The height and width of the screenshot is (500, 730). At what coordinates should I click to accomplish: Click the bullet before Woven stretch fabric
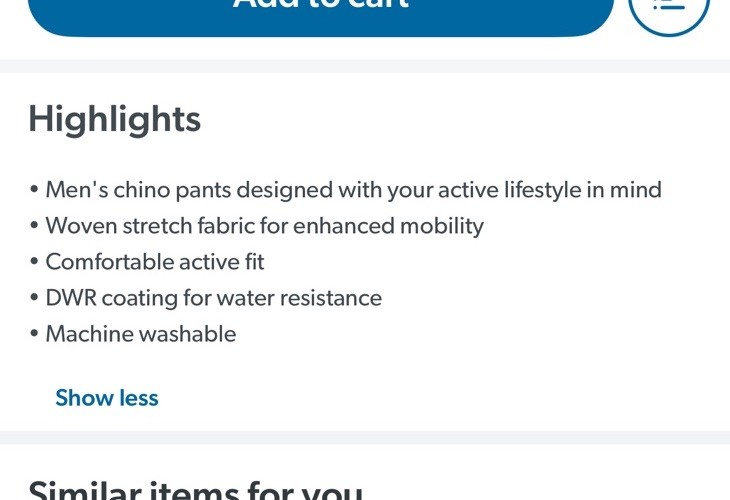pyautogui.click(x=34, y=226)
